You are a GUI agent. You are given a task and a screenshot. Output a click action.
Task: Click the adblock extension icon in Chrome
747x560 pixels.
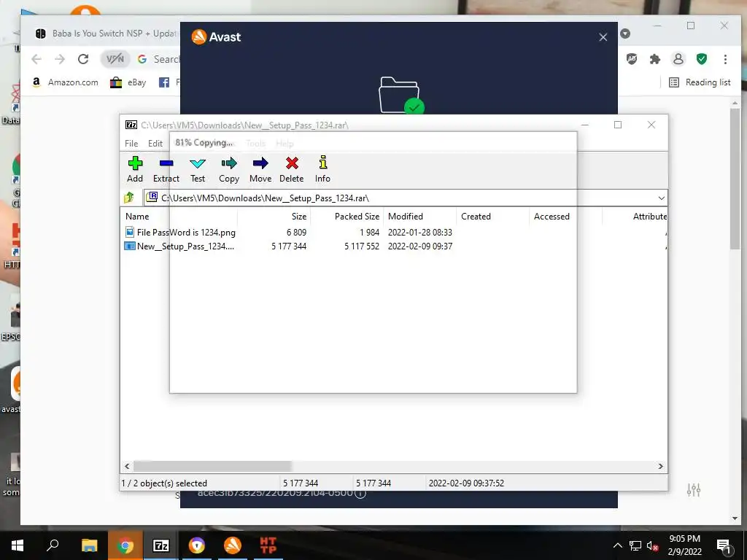pos(632,59)
